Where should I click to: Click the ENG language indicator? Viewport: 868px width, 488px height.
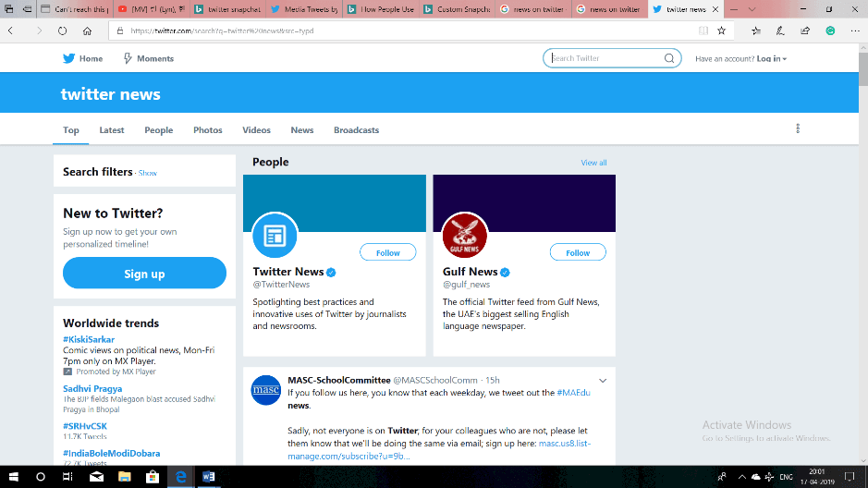pyautogui.click(x=786, y=477)
